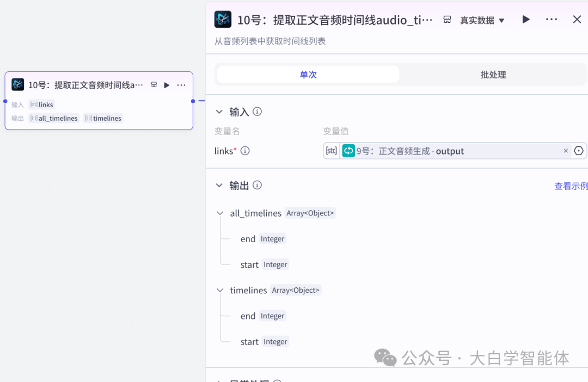Select start field under all_timelines
Viewport: 588px width, 382px height.
click(249, 264)
